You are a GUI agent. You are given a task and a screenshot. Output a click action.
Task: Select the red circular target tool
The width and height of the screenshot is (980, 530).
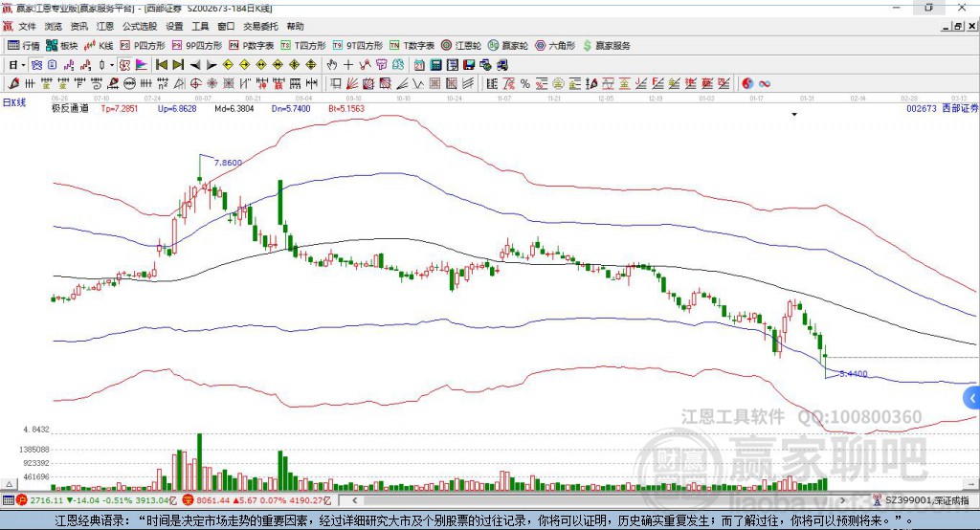195,83
